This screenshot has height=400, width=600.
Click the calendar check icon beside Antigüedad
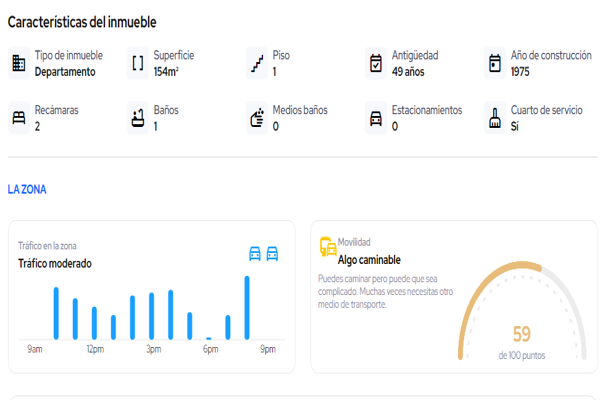pyautogui.click(x=376, y=63)
